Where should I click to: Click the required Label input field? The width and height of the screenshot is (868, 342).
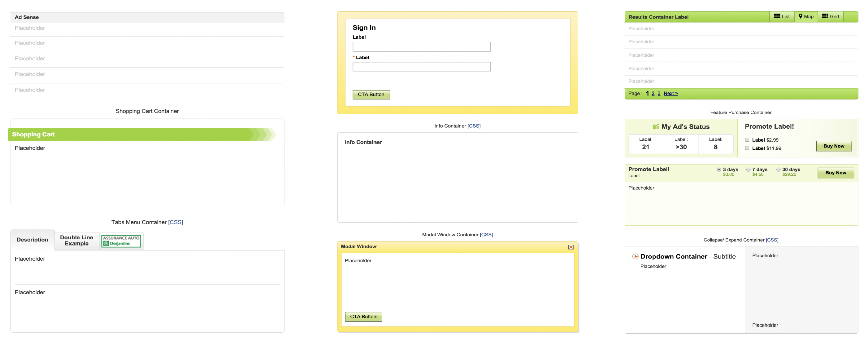click(422, 67)
